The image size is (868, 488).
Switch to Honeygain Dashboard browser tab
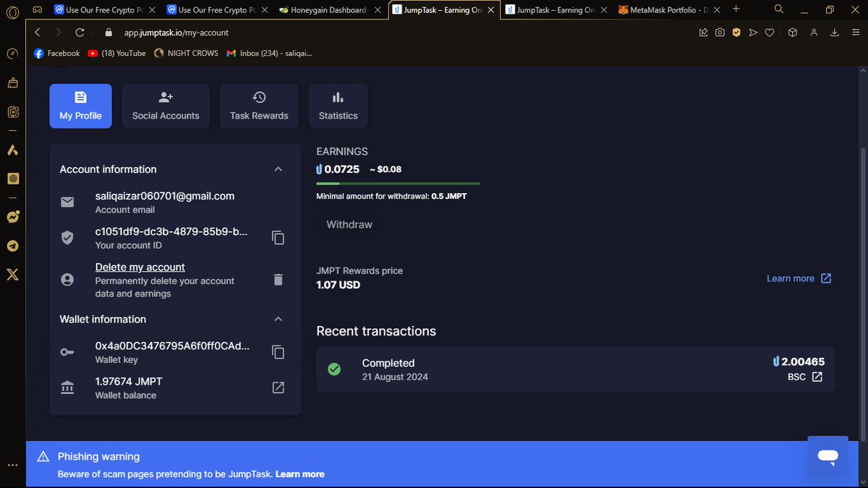pos(331,10)
